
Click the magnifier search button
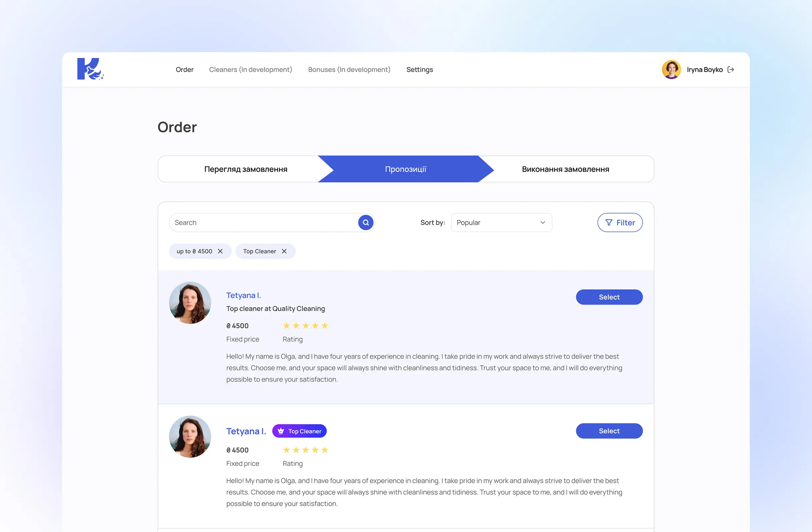pos(365,223)
